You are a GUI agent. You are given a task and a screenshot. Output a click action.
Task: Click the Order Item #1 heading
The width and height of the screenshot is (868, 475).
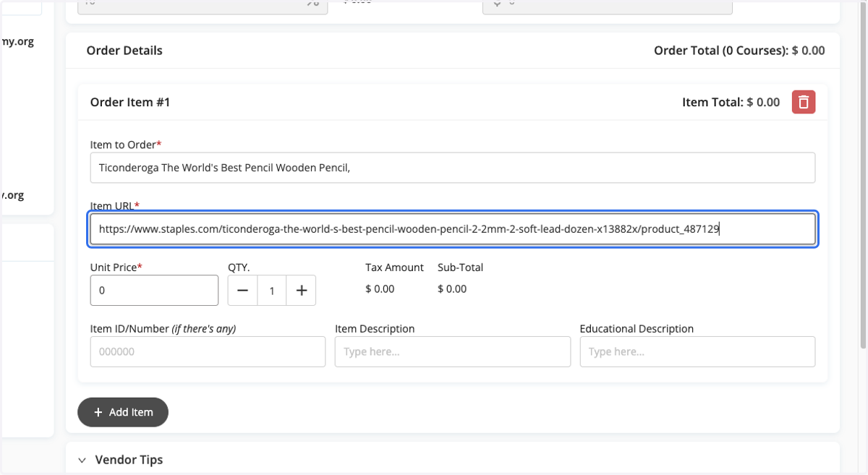point(130,103)
